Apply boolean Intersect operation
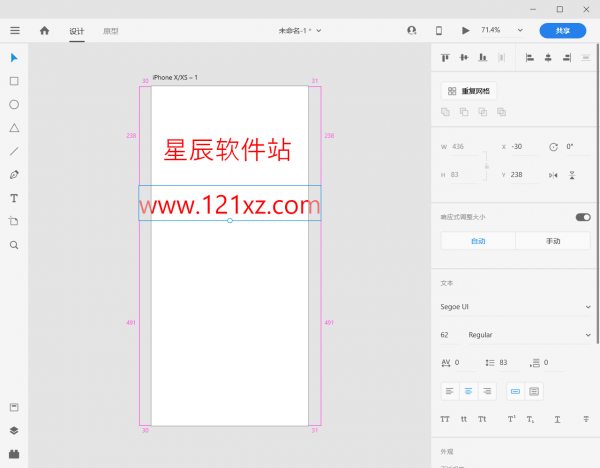This screenshot has width=600, height=468. pos(483,112)
